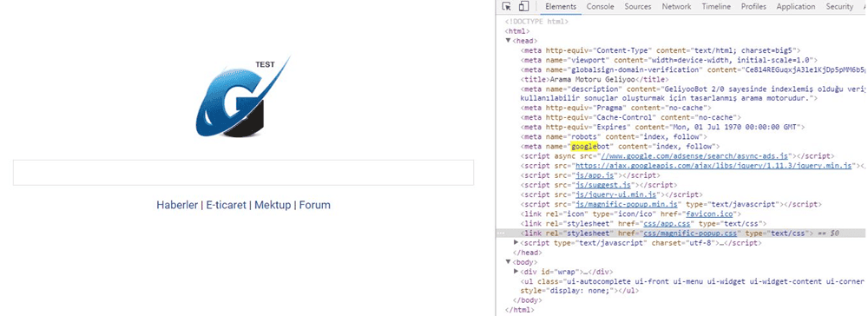Open the js/magnific-popup.min.js script link
Viewport: 868px width, 316px height.
[x=628, y=204]
